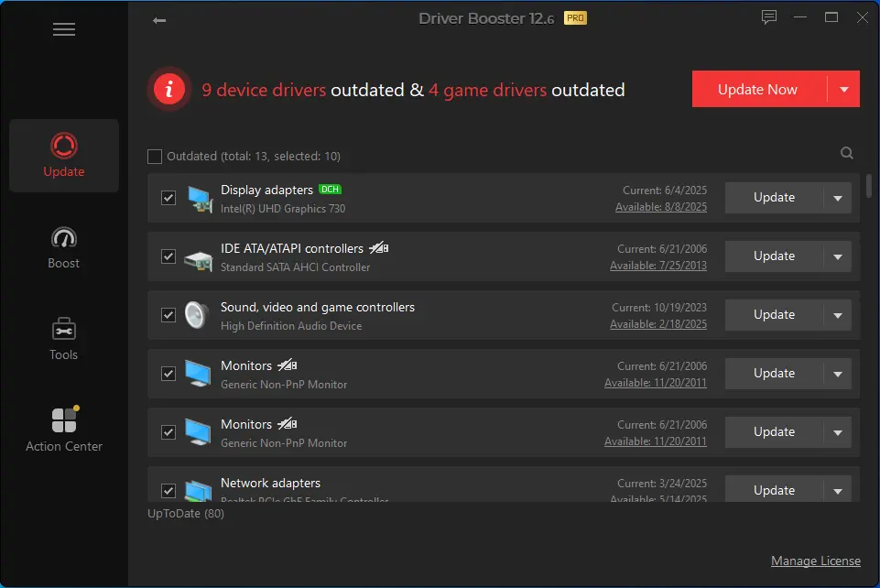Open the Available: 7/25/2013 link
This screenshot has height=588, width=880.
(657, 266)
